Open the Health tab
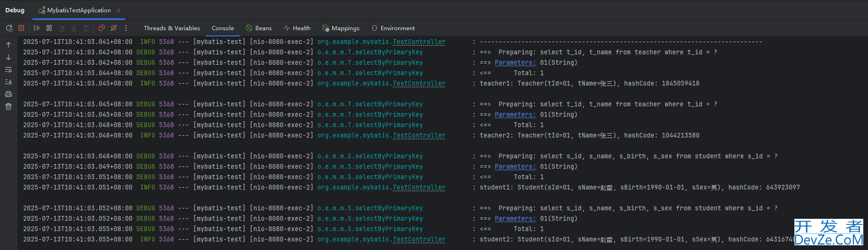 (297, 28)
